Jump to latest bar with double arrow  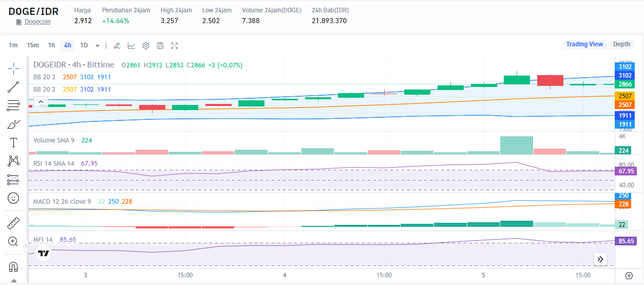pyautogui.click(x=600, y=259)
